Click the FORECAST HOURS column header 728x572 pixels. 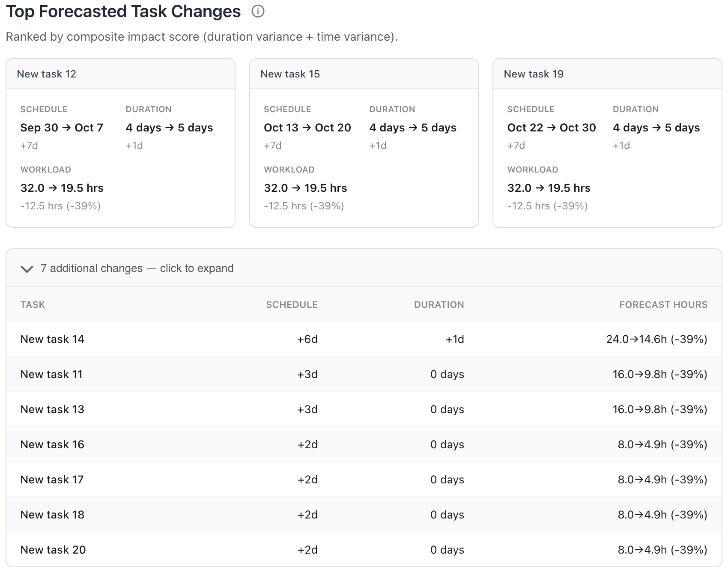pyautogui.click(x=663, y=305)
